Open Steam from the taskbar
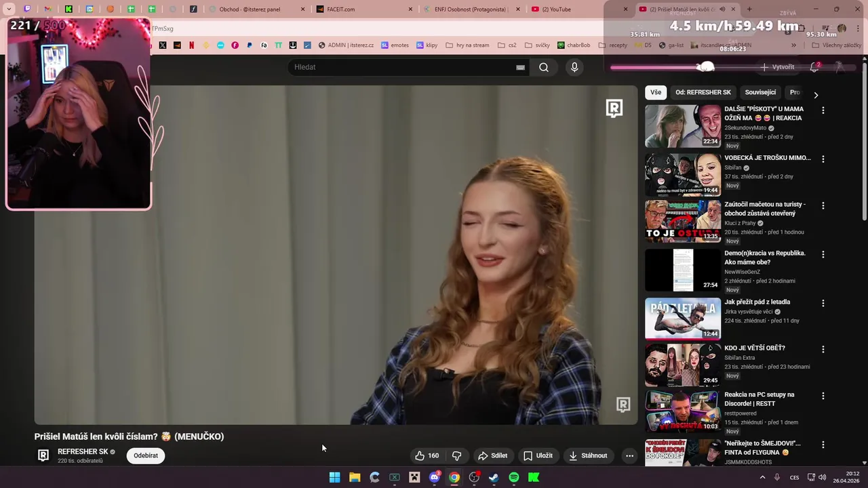The image size is (868, 488). tap(494, 477)
